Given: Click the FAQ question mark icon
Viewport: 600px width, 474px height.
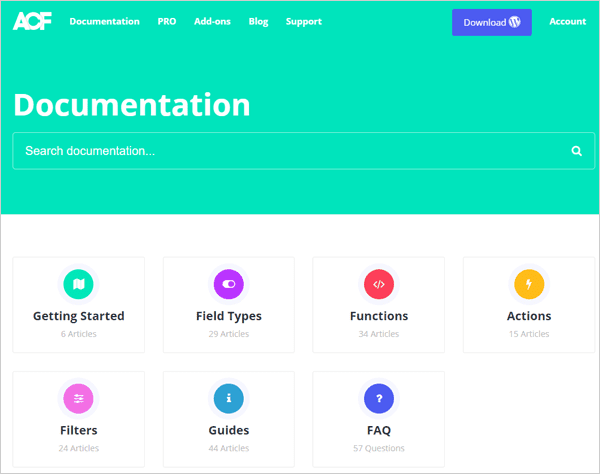Looking at the screenshot, I should (379, 399).
